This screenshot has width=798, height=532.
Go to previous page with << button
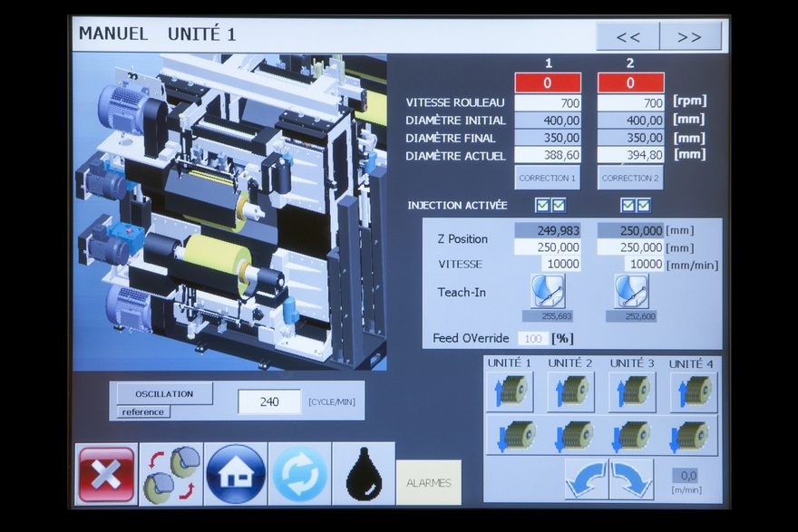628,37
